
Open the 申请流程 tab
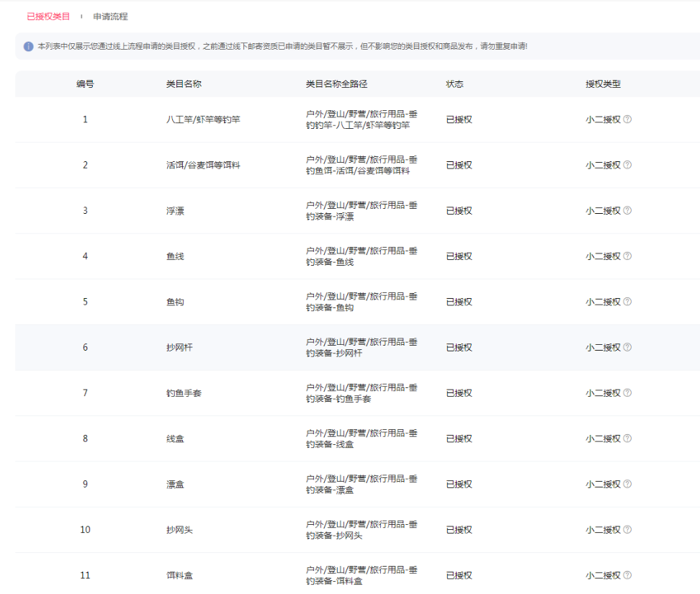[110, 16]
